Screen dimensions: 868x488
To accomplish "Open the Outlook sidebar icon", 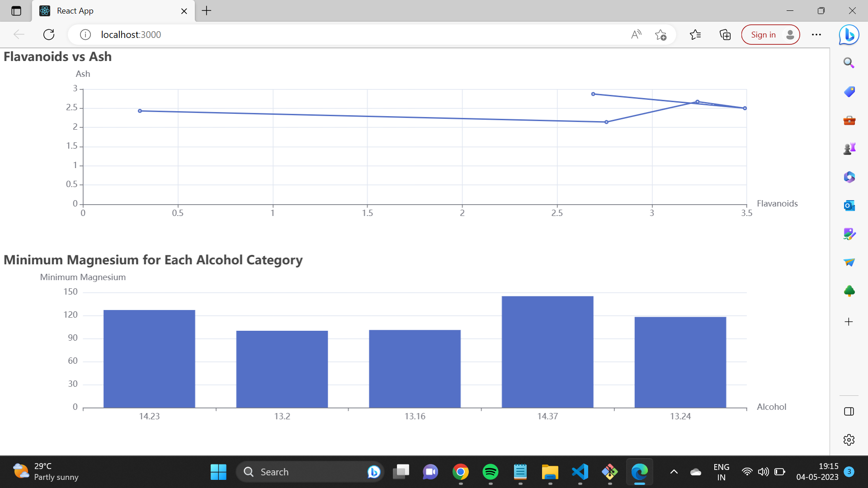I will click(849, 206).
